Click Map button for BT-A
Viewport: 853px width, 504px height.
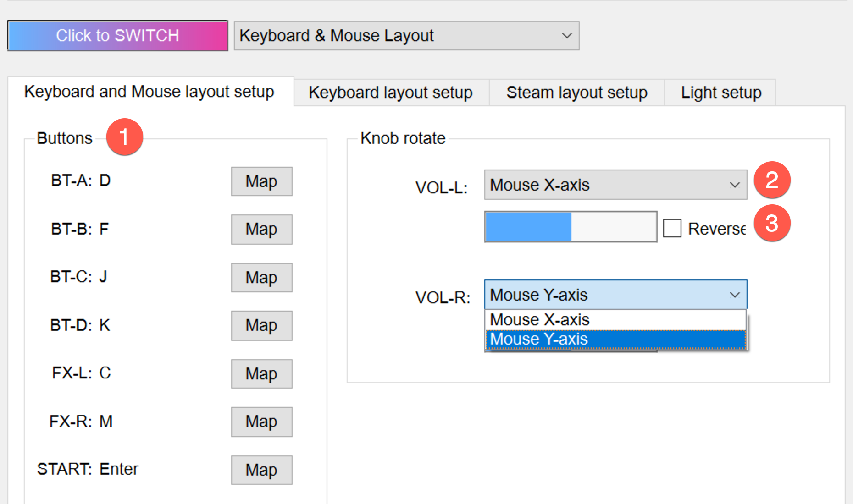pos(261,181)
